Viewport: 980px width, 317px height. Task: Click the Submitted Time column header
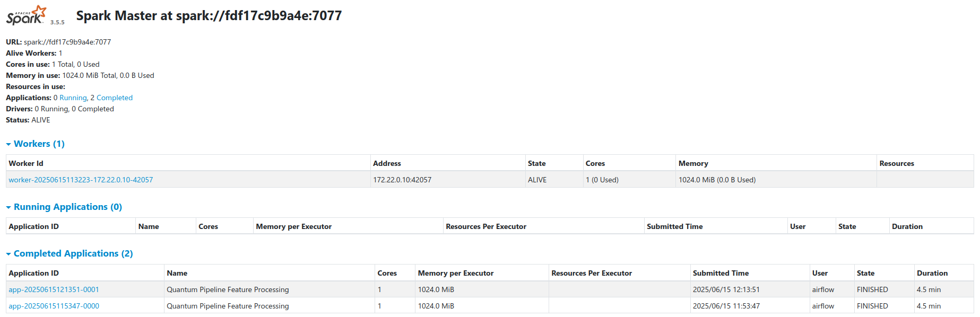click(x=721, y=272)
